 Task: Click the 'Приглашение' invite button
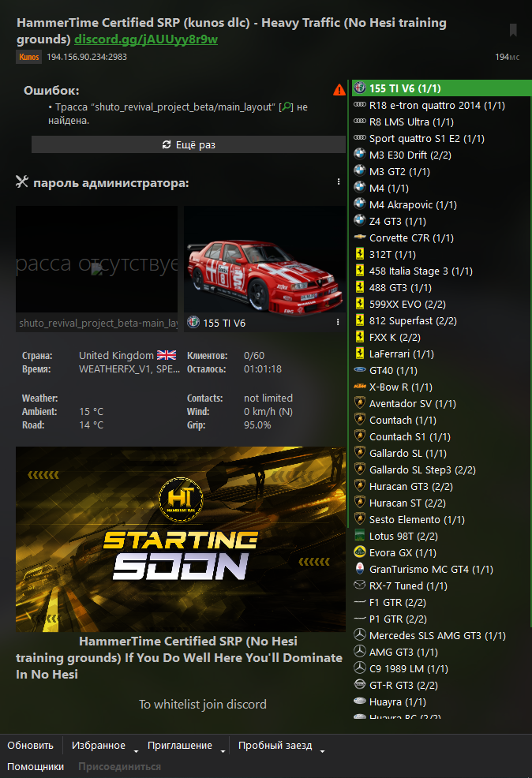coord(180,745)
